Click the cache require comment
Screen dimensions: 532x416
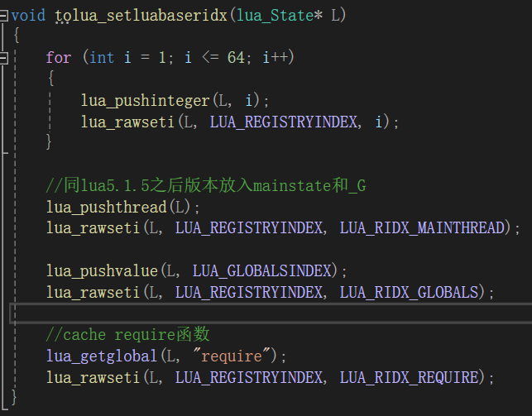point(128,335)
